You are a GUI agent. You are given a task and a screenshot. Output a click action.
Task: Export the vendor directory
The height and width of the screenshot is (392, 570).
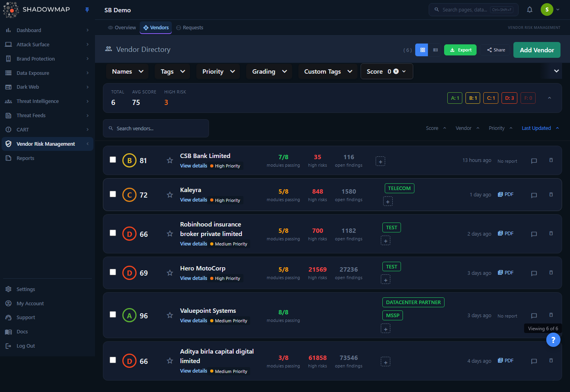(460, 50)
